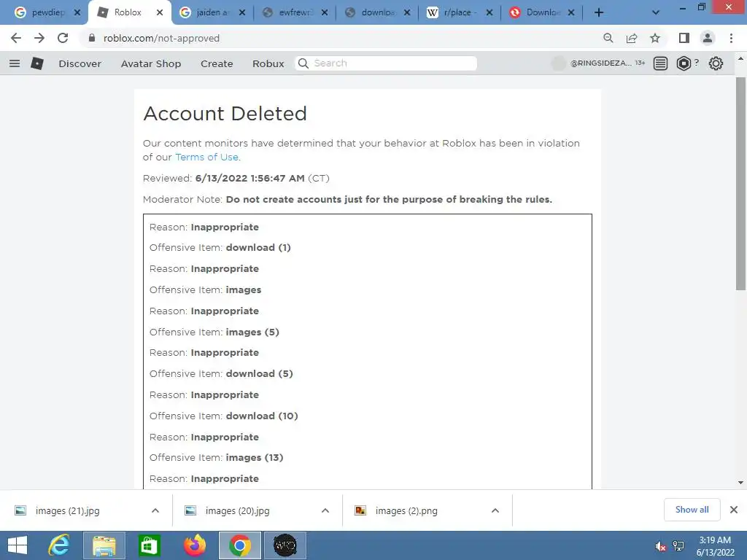Screen dimensions: 747x560
Task: Open Roblox notifications list icon
Action: 660,63
